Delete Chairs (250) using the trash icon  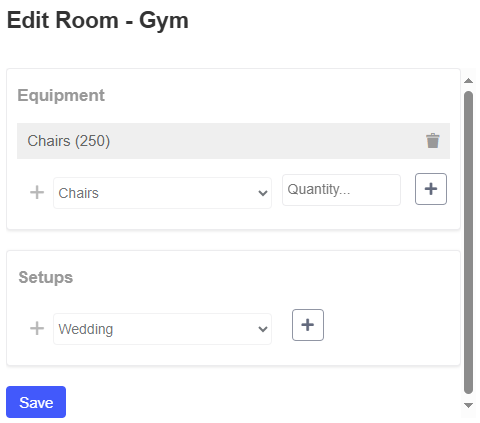tap(433, 141)
